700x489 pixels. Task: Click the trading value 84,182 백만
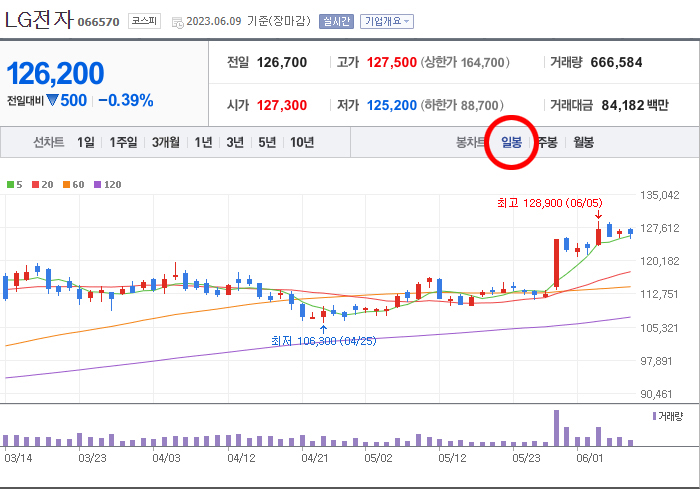pos(635,105)
